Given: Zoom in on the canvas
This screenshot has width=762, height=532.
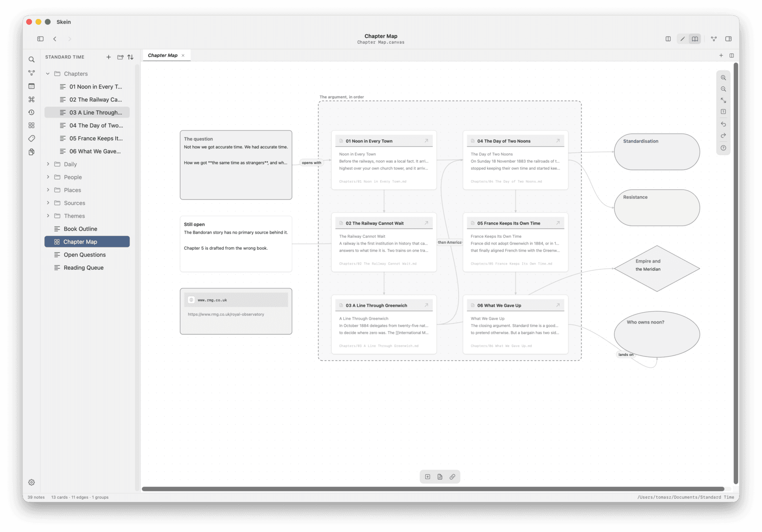Looking at the screenshot, I should click(723, 78).
